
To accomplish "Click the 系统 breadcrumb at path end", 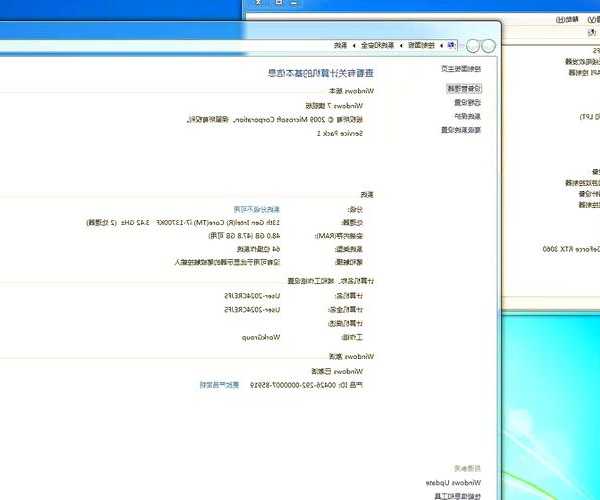I will [x=339, y=45].
